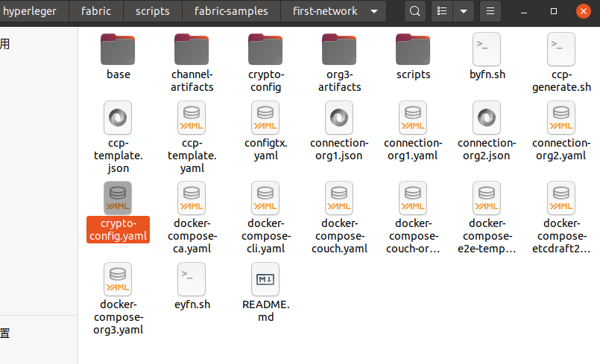This screenshot has height=364, width=600.
Task: Select the docker-compose-couch.yaml file icon
Action: coord(339,198)
